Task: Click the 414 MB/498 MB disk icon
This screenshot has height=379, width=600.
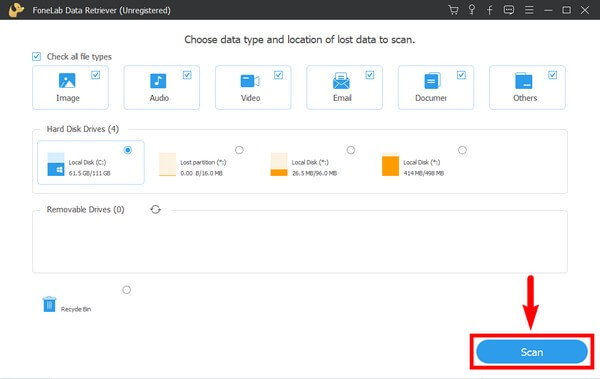Action: point(390,164)
